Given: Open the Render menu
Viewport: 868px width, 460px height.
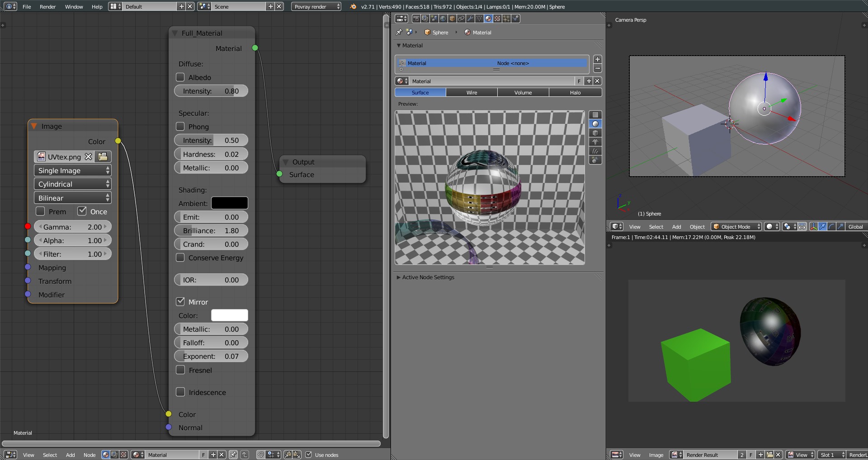Looking at the screenshot, I should click(47, 7).
